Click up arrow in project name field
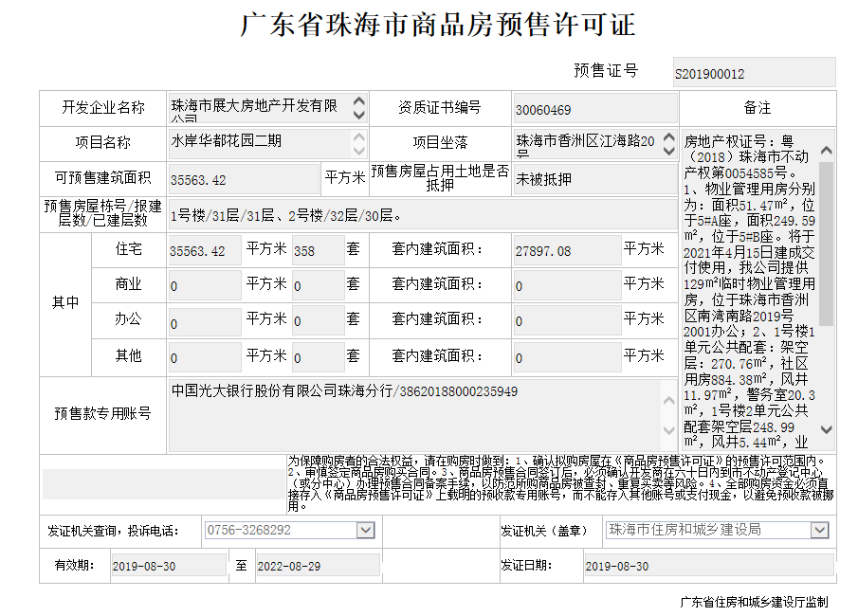Screen dimensions: 858x616 click(358, 136)
